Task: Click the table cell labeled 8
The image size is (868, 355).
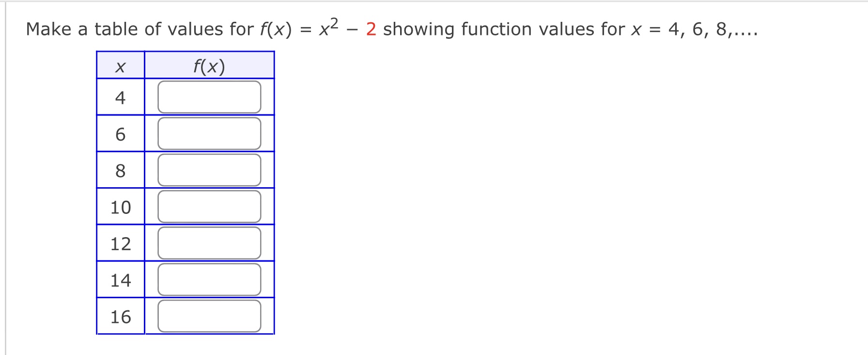Action: pyautogui.click(x=121, y=170)
